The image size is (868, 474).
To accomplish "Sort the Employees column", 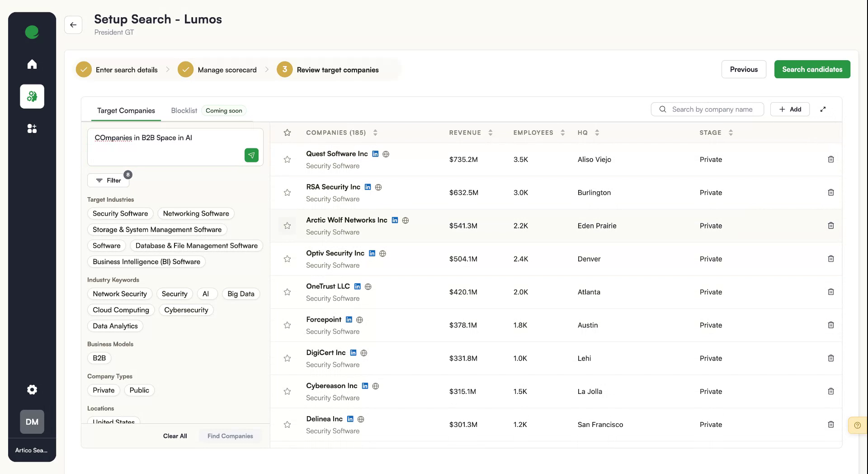I will coord(562,133).
